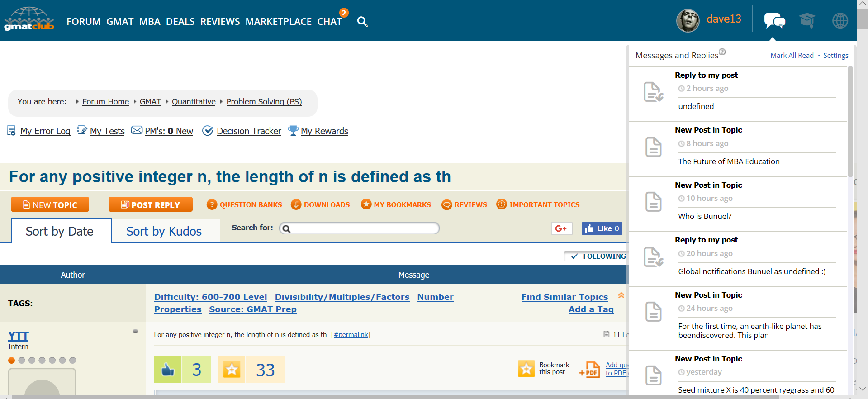Image resolution: width=868 pixels, height=399 pixels.
Task: Click the graduation cap icon in header
Action: (x=807, y=20)
